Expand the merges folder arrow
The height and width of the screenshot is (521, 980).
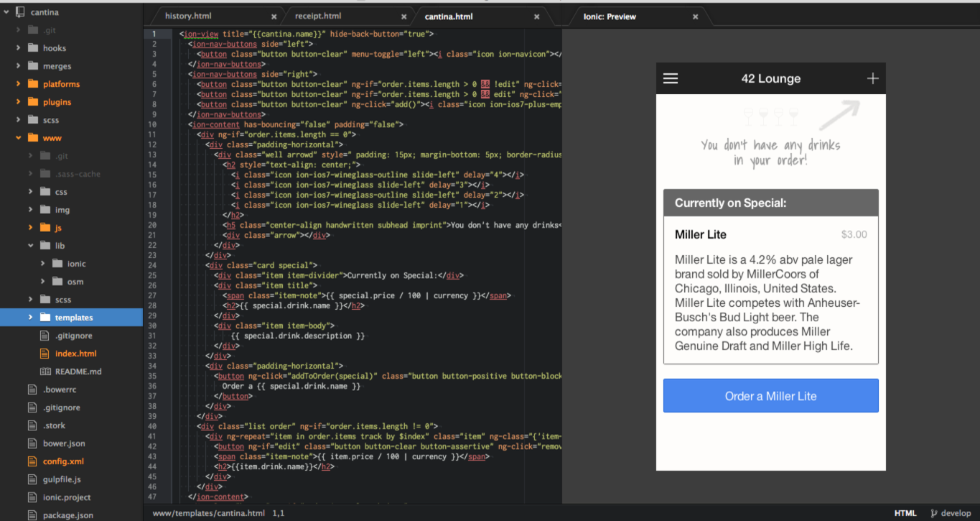click(x=18, y=66)
